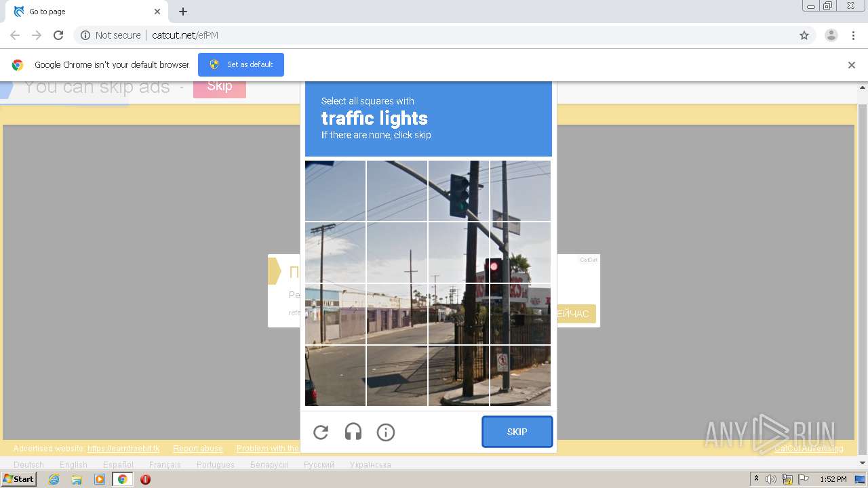The width and height of the screenshot is (868, 488).
Task: Click the pink Skip ads button
Action: point(220,86)
